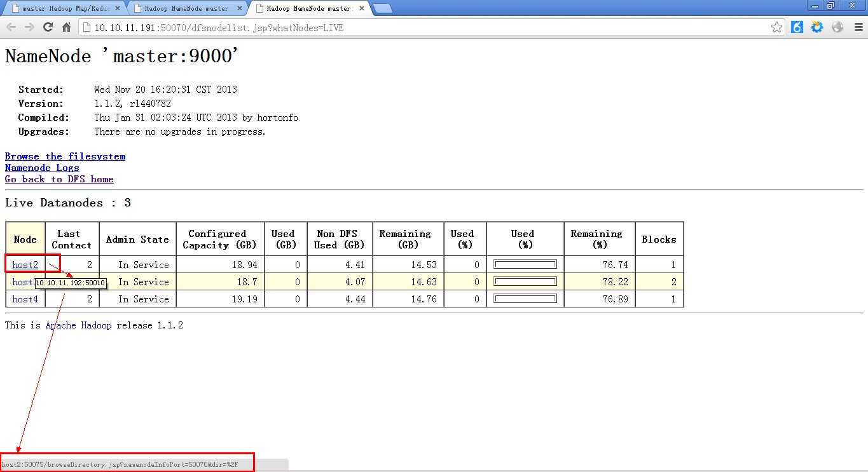Sort by Last Contact column header
868x472 pixels.
click(x=72, y=239)
